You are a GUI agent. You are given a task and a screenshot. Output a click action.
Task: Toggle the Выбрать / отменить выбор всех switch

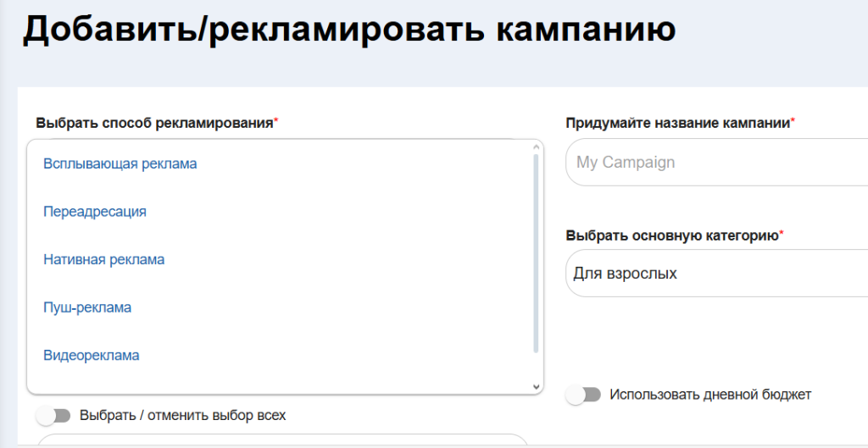click(x=55, y=416)
